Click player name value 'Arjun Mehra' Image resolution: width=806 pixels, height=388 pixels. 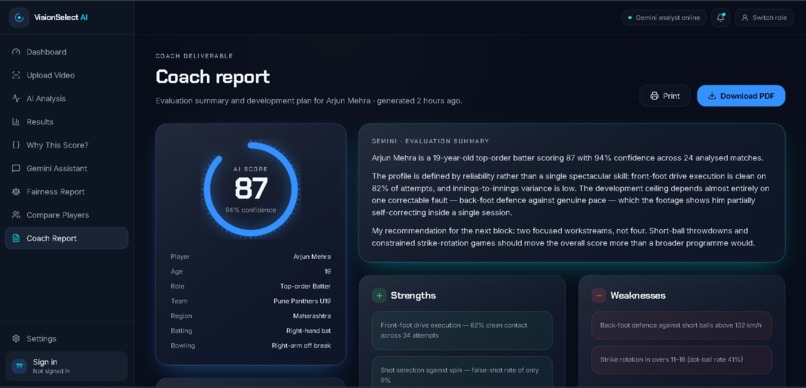(x=312, y=256)
